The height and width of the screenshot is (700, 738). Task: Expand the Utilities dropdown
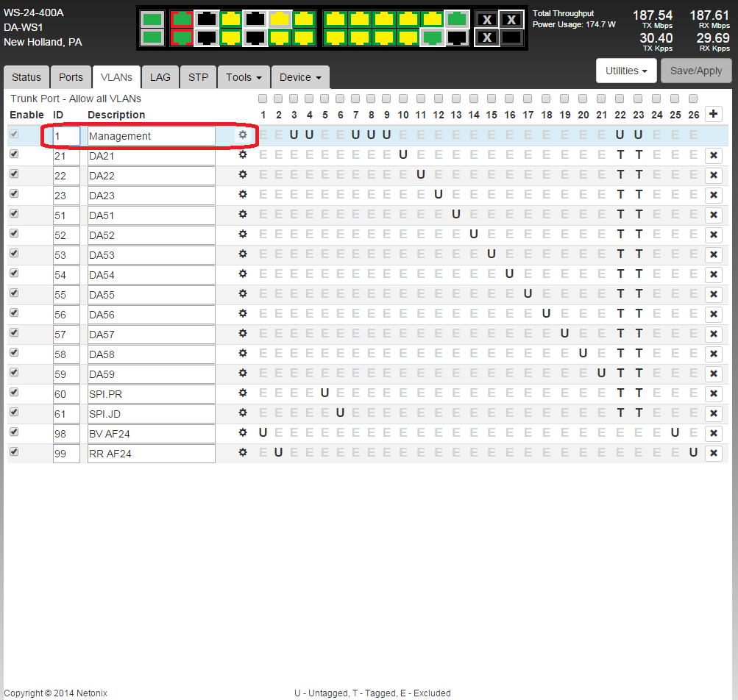click(x=626, y=71)
